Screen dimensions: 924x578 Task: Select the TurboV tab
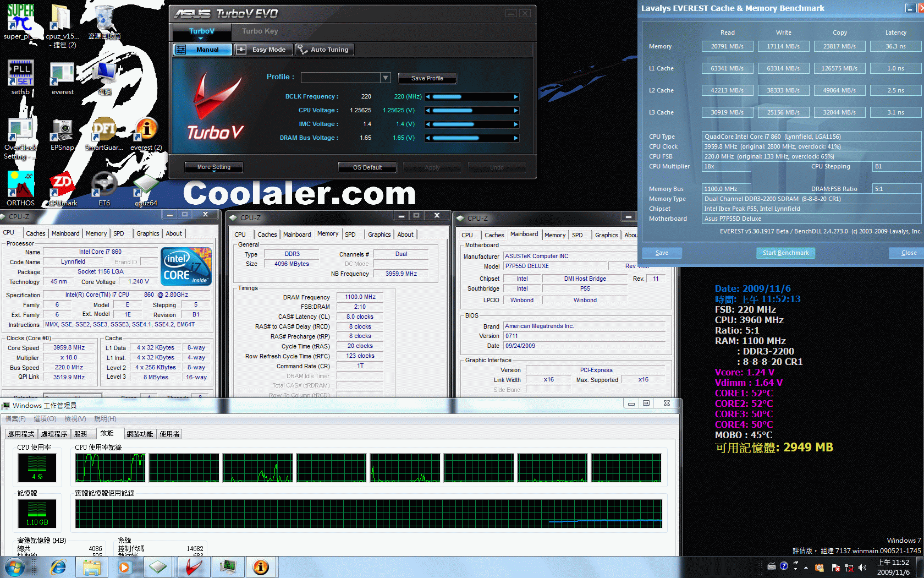[x=201, y=31]
